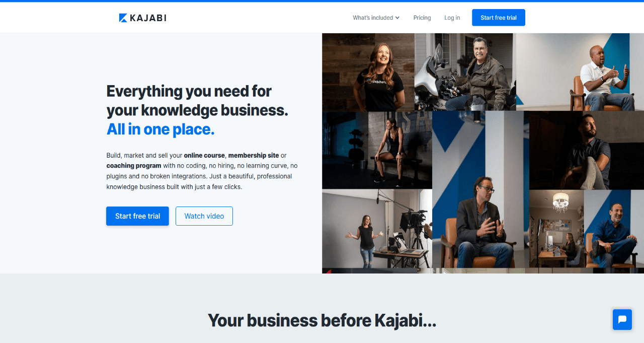644x343 pixels.
Task: Select photo of bearded man in dark room
Action: [x=587, y=150]
